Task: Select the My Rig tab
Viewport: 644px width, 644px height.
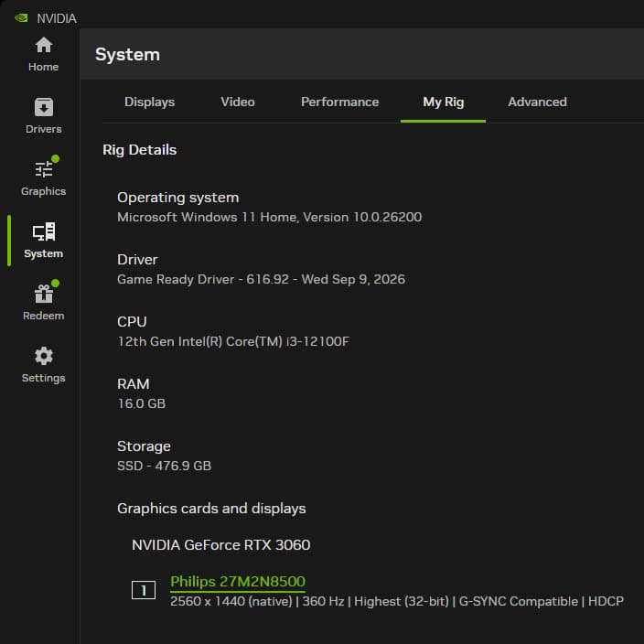Action: point(443,102)
